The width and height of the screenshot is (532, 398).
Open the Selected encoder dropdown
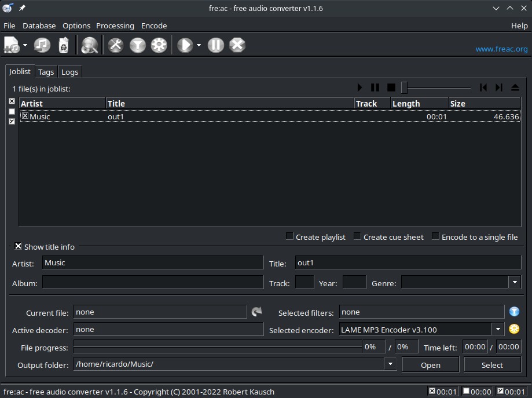click(498, 328)
